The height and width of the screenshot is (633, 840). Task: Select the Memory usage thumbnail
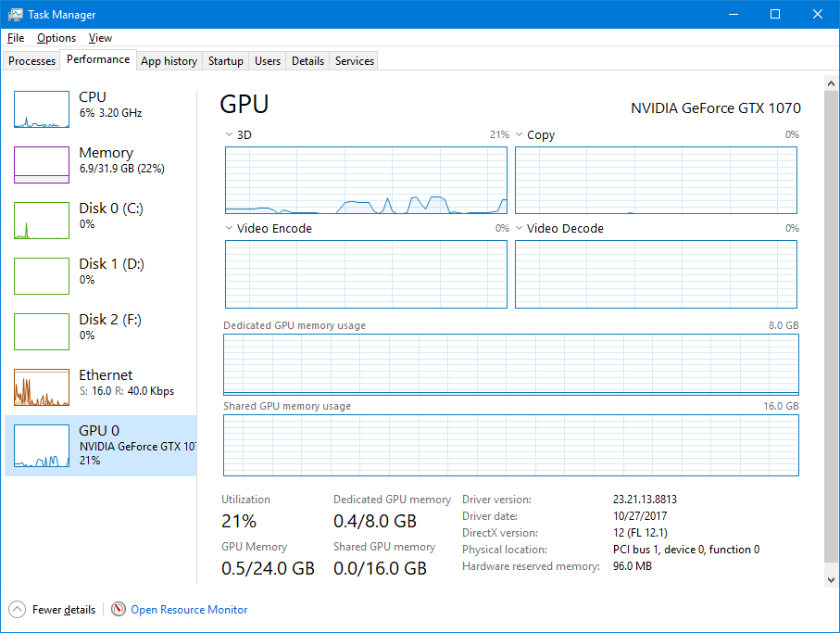coord(42,165)
